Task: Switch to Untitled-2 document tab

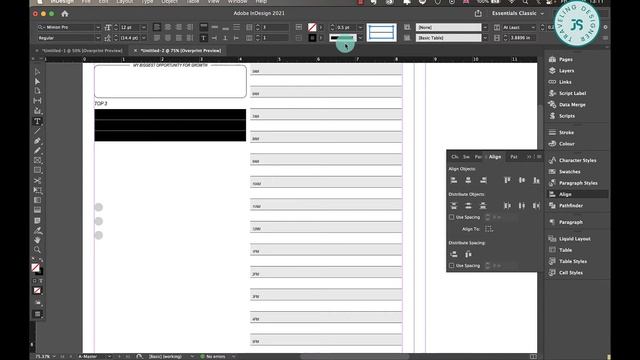Action: (x=180, y=51)
